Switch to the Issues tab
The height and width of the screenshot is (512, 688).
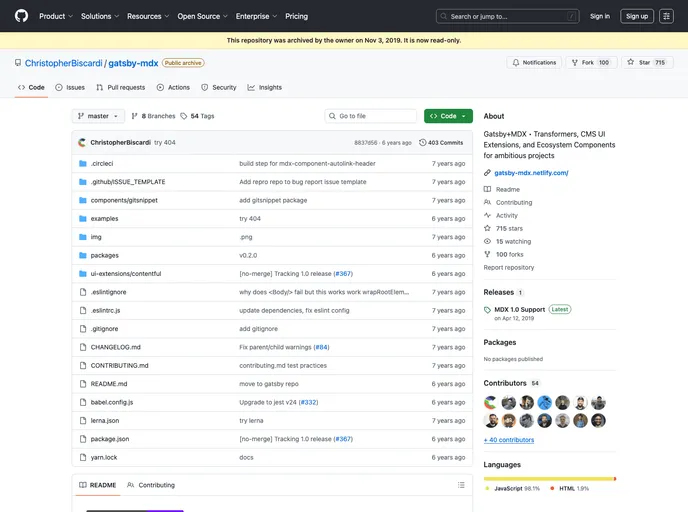pos(70,87)
